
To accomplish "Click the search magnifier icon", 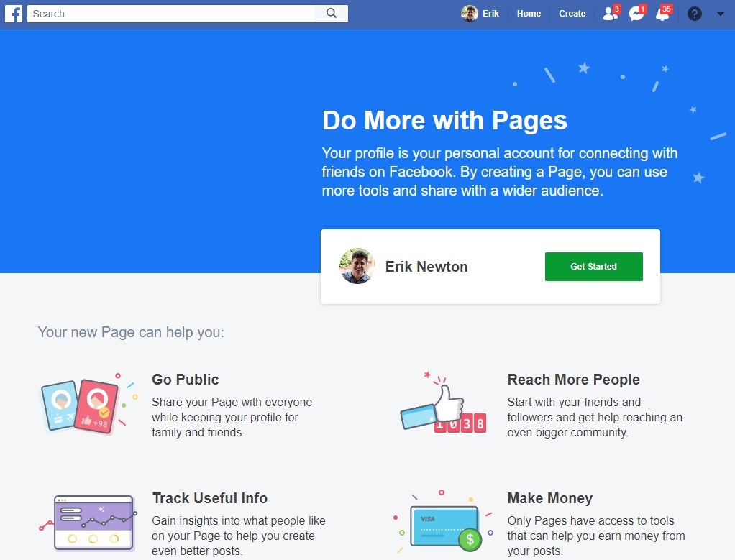I will pos(332,13).
